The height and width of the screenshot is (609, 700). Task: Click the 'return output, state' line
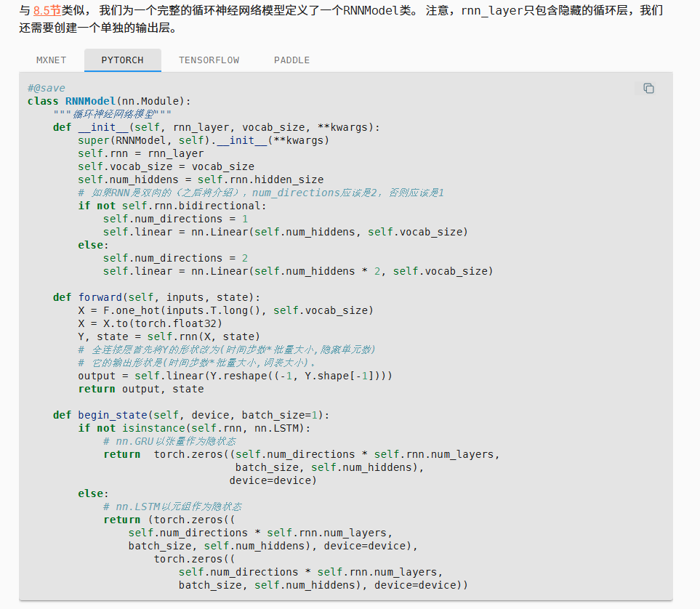point(141,389)
